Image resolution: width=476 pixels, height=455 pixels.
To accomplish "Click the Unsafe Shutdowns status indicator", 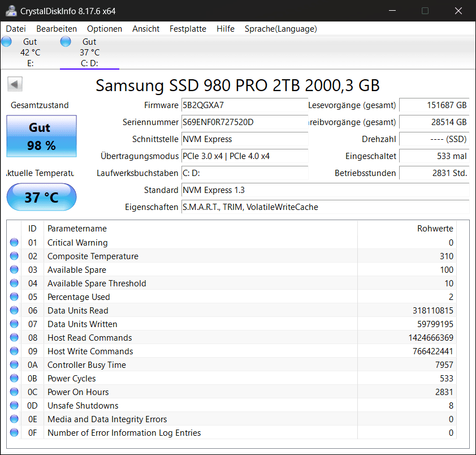I will click(14, 405).
